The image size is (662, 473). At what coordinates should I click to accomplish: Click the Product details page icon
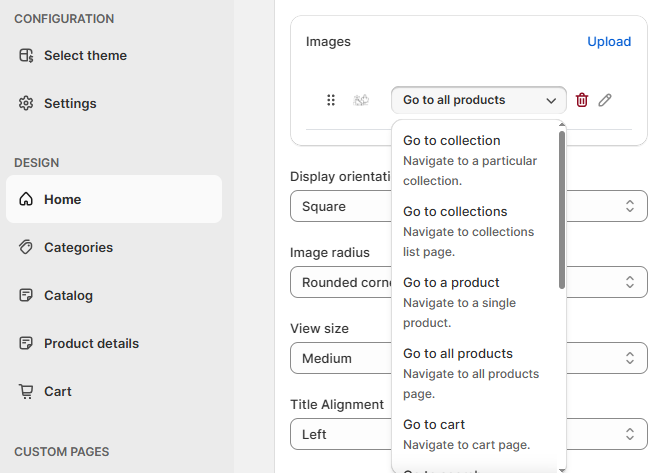pyautogui.click(x=26, y=343)
